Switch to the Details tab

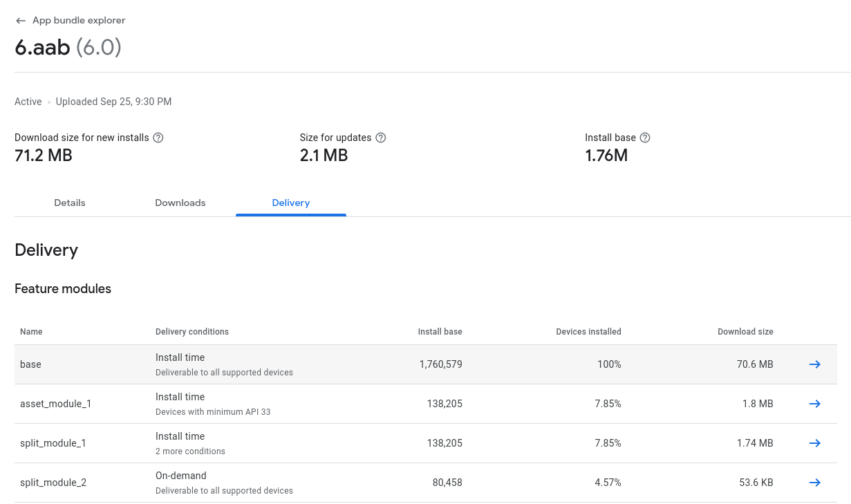[70, 203]
